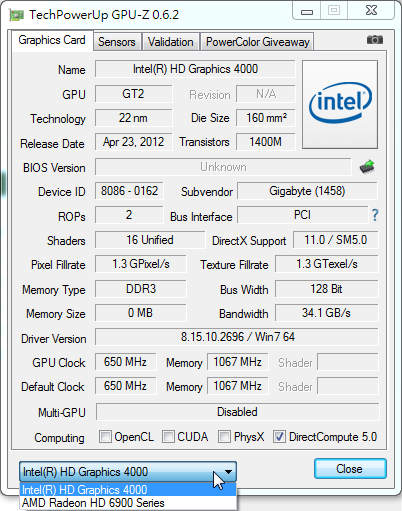402x511 pixels.
Task: Open the Validation tab
Action: [x=171, y=42]
